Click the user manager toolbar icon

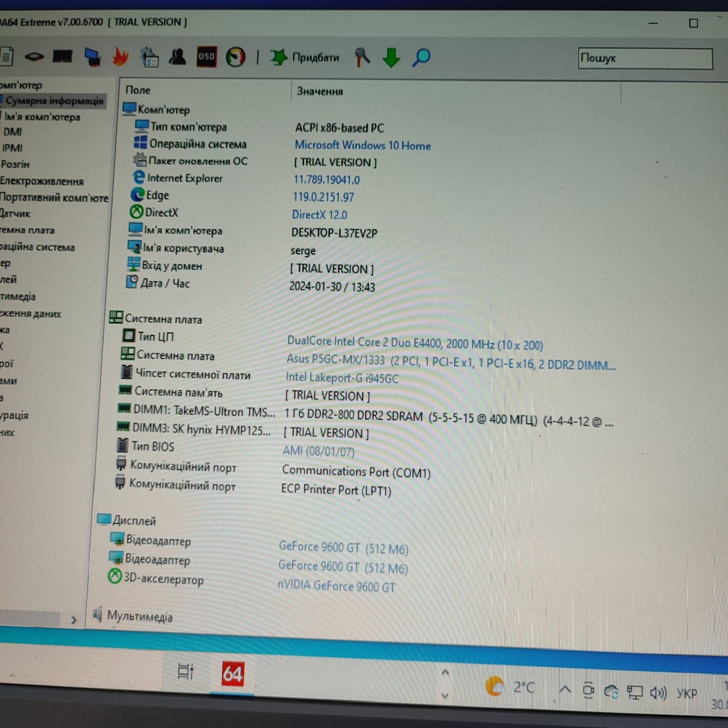177,57
